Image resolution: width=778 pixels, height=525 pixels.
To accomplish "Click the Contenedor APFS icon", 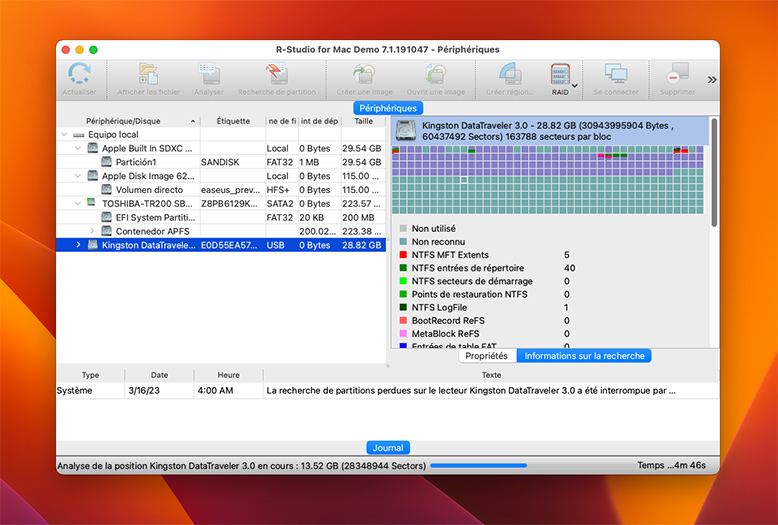I will [x=106, y=231].
